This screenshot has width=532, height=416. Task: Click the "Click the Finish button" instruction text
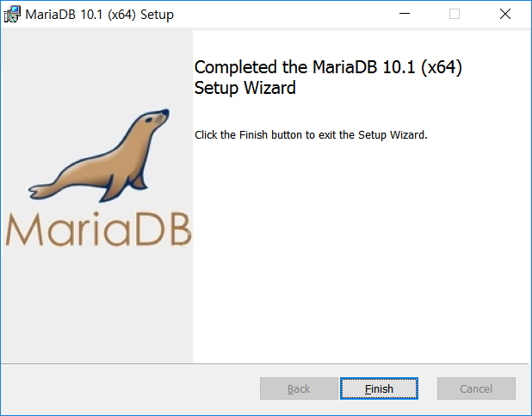click(x=311, y=135)
